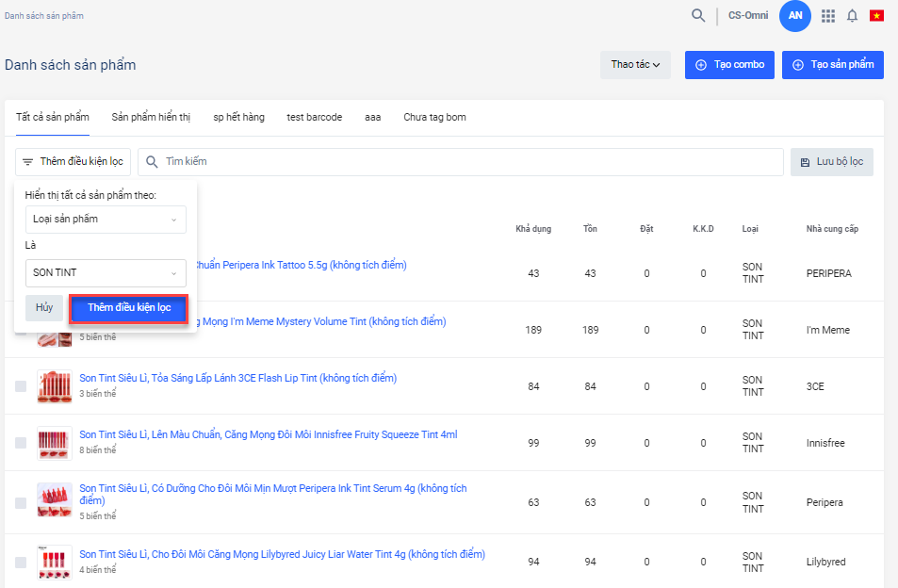
Task: Switch to sp hết hàng tab
Action: click(x=238, y=118)
